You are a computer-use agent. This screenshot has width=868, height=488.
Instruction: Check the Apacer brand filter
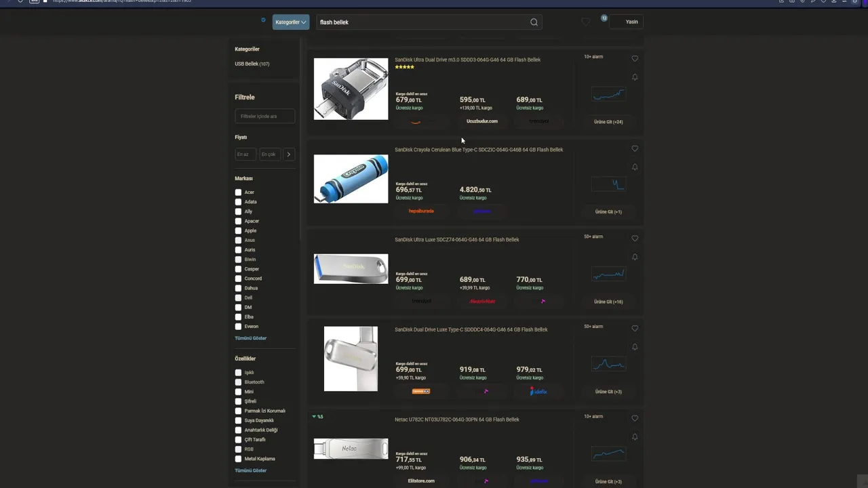tap(238, 221)
